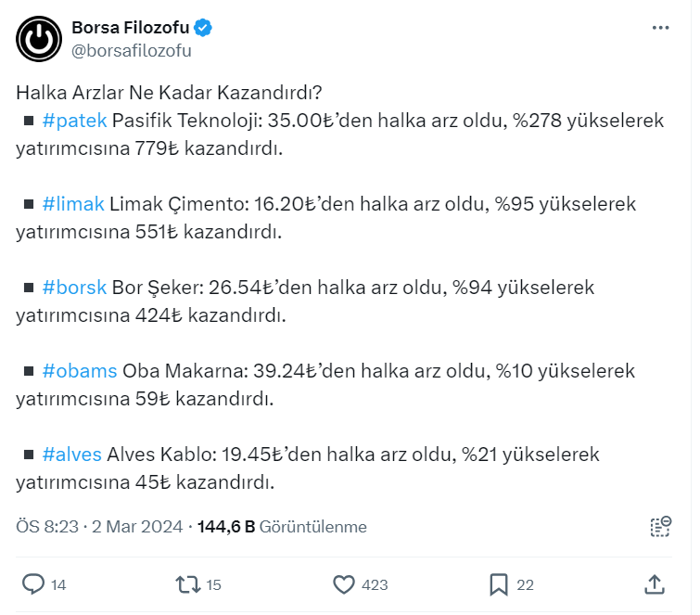Repost this tweet using the retweet icon
The width and height of the screenshot is (700, 615).
tap(188, 583)
